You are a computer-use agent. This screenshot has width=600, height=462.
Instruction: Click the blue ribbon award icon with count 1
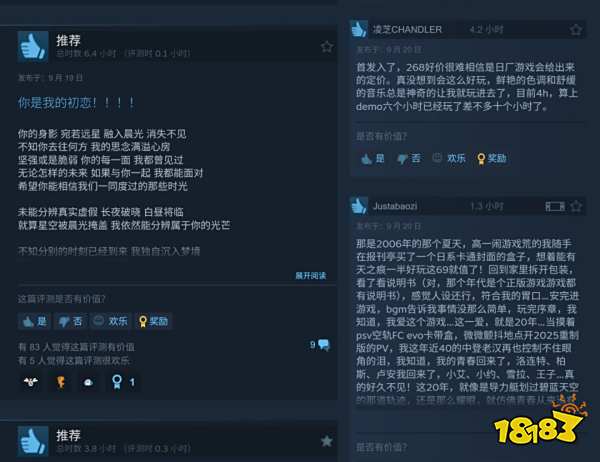tap(123, 382)
